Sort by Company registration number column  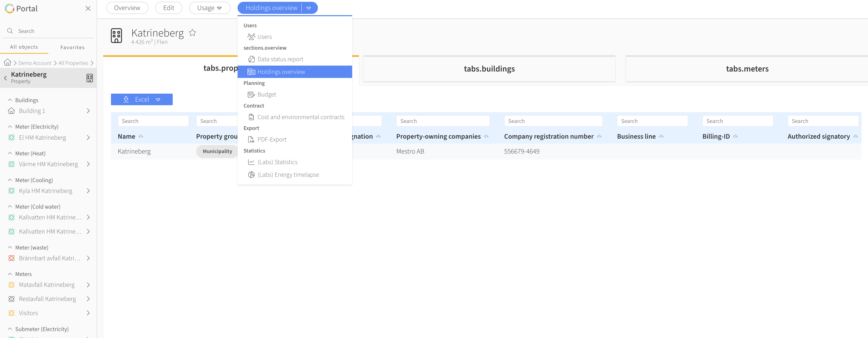(553, 136)
